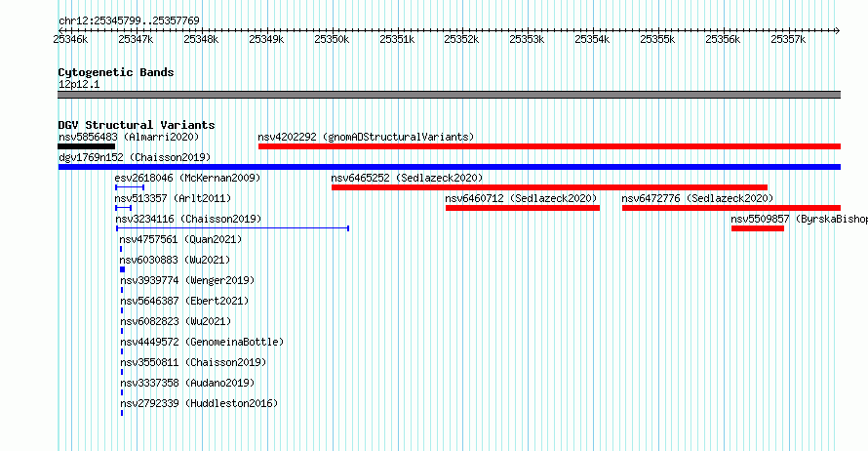Open the nsv3550811 (Chaisson2019) label
Viewport: 868px width, 451px height.
click(193, 362)
